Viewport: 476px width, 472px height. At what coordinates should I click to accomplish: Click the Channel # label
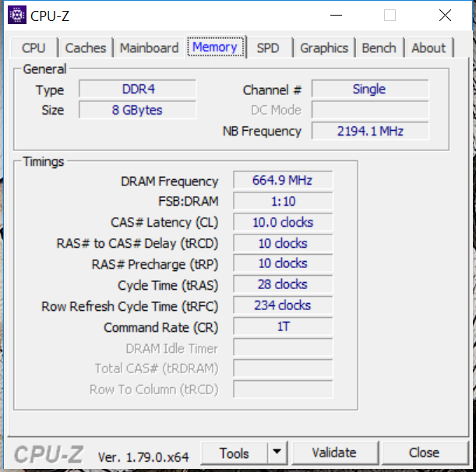tap(272, 90)
